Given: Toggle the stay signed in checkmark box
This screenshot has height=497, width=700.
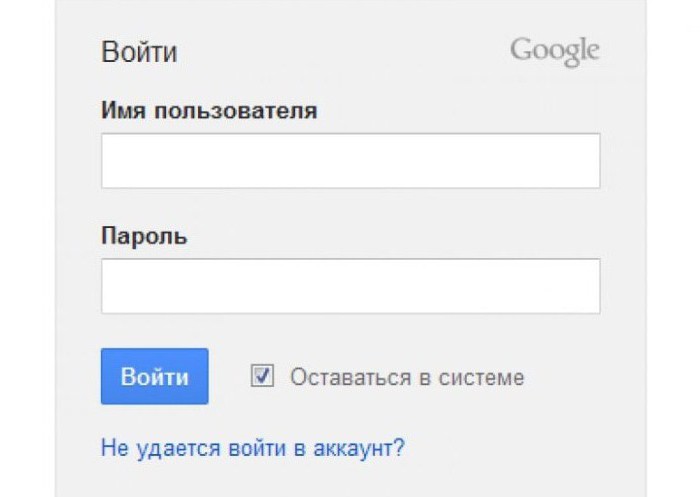Looking at the screenshot, I should (x=262, y=376).
